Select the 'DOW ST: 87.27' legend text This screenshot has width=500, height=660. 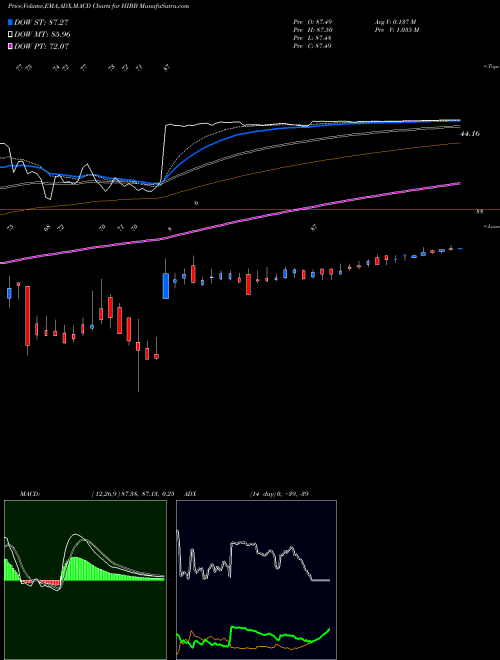(41, 22)
